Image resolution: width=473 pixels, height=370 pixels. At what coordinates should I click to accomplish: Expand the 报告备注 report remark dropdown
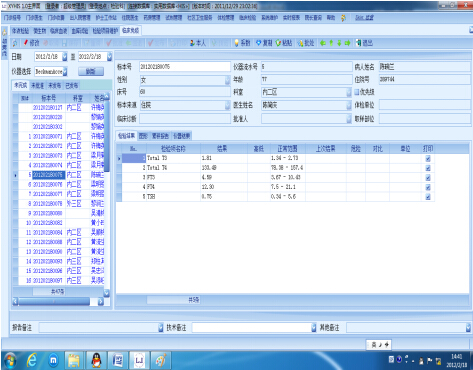click(x=161, y=328)
